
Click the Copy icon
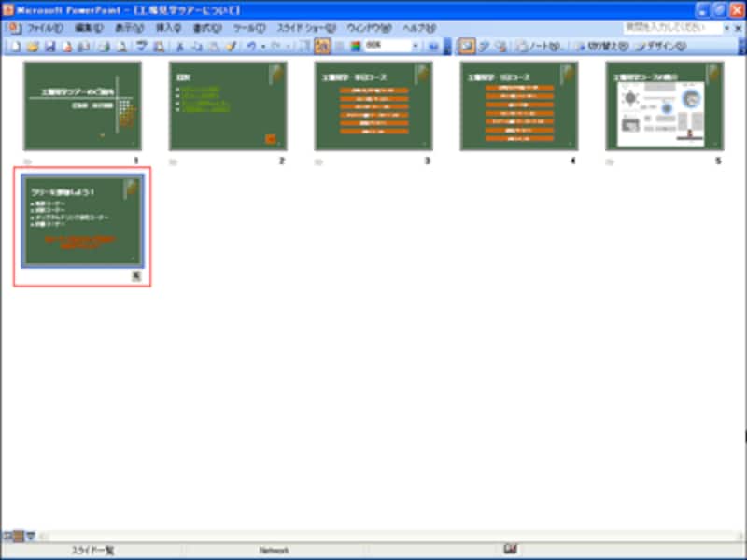[x=197, y=46]
